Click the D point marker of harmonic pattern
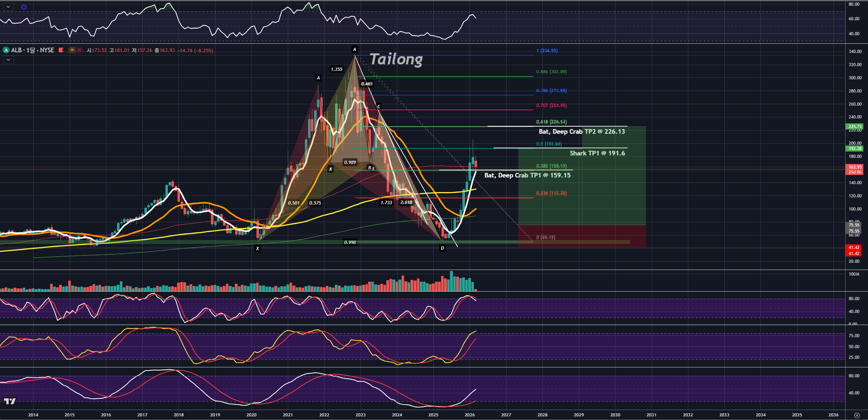 442,248
